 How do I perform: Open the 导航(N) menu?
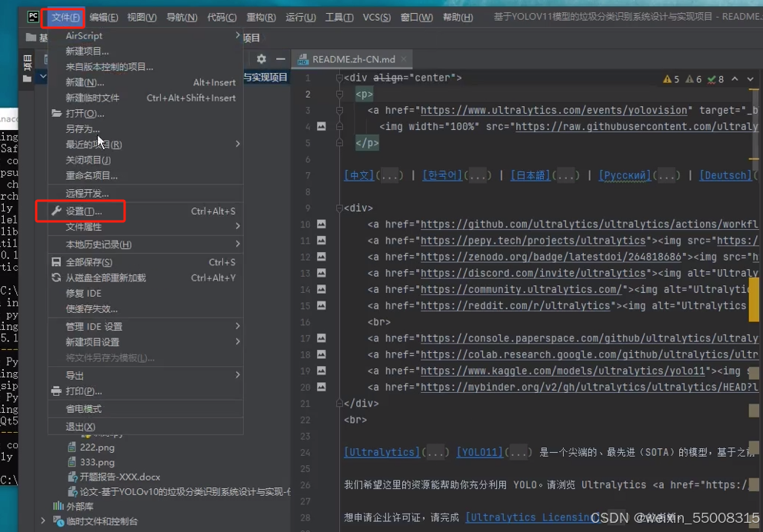click(182, 18)
